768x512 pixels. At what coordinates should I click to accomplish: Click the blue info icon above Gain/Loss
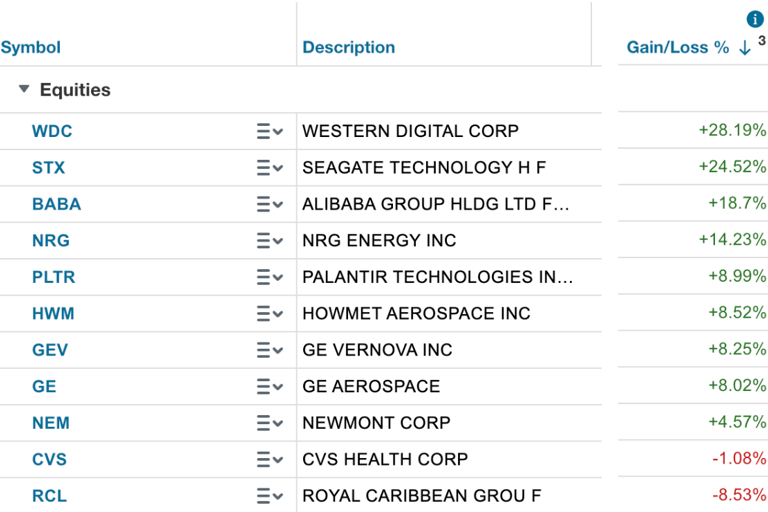coord(755,20)
